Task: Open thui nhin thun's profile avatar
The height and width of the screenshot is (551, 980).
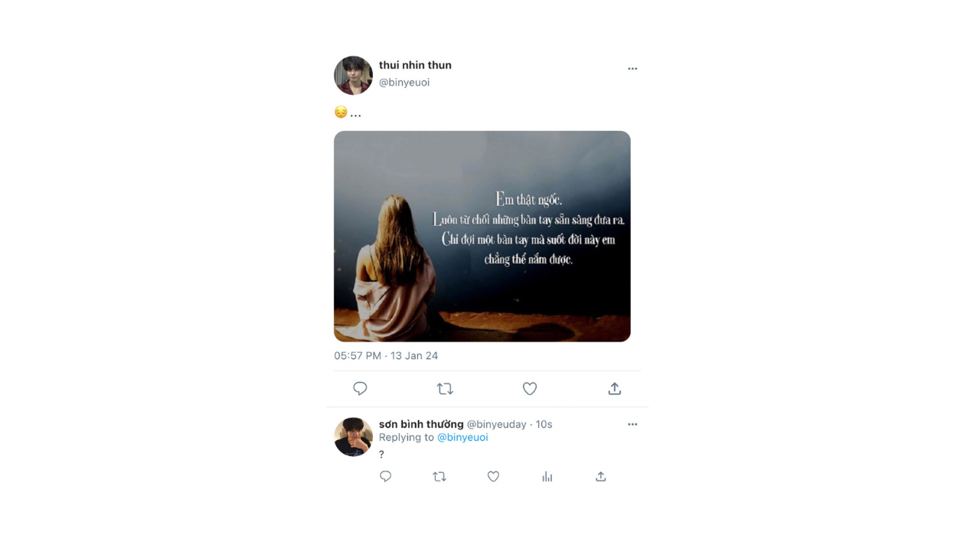Action: (x=353, y=75)
